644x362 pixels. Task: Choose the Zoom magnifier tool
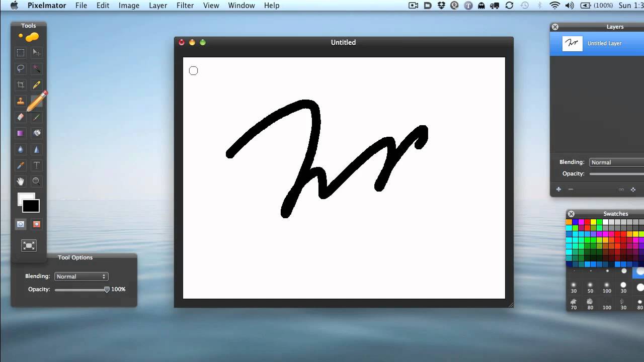tap(37, 181)
